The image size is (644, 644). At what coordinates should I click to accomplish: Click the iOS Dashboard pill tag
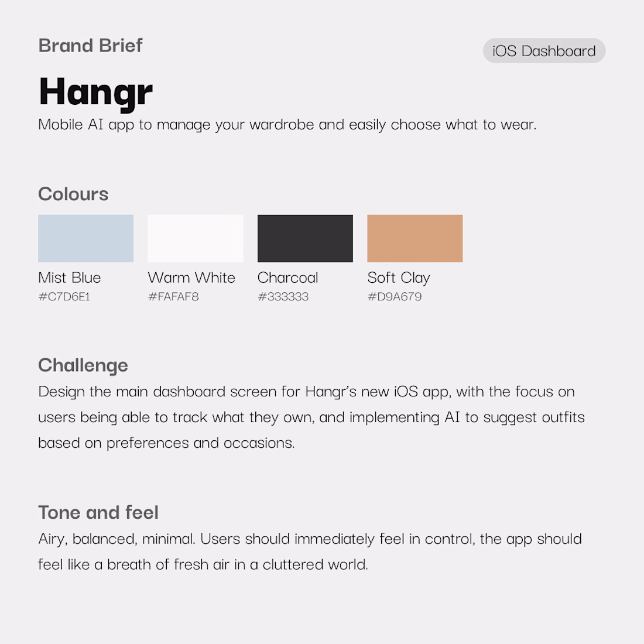point(544,51)
